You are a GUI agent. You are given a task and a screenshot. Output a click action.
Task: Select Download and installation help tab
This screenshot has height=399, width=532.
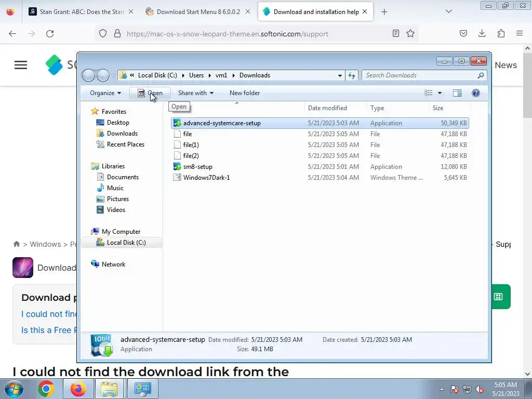tap(315, 11)
